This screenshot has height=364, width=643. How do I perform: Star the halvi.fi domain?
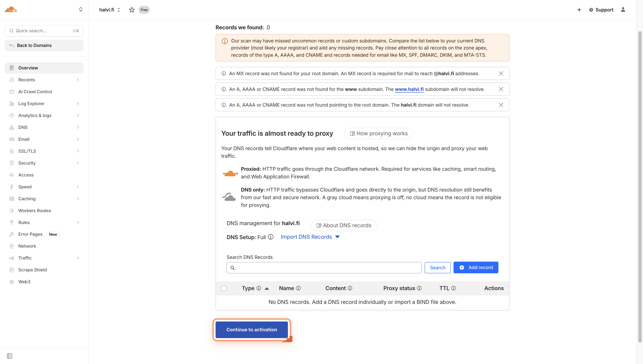click(x=132, y=10)
